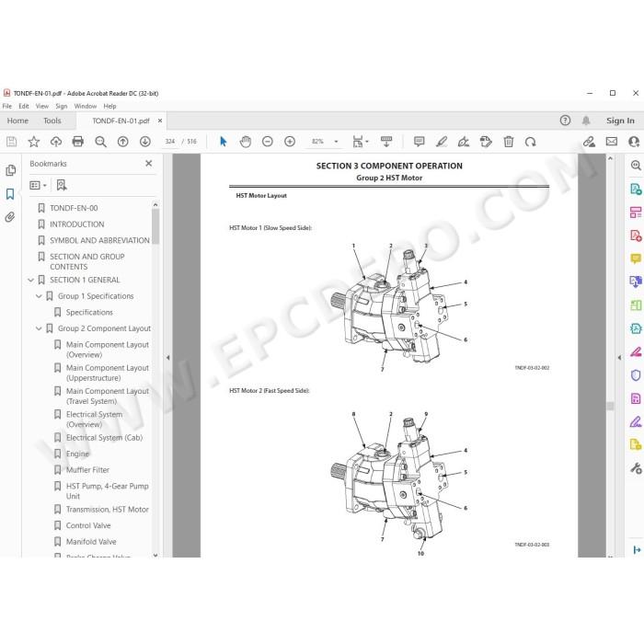Switch to the Tools tab
644x644 pixels.
click(x=52, y=121)
